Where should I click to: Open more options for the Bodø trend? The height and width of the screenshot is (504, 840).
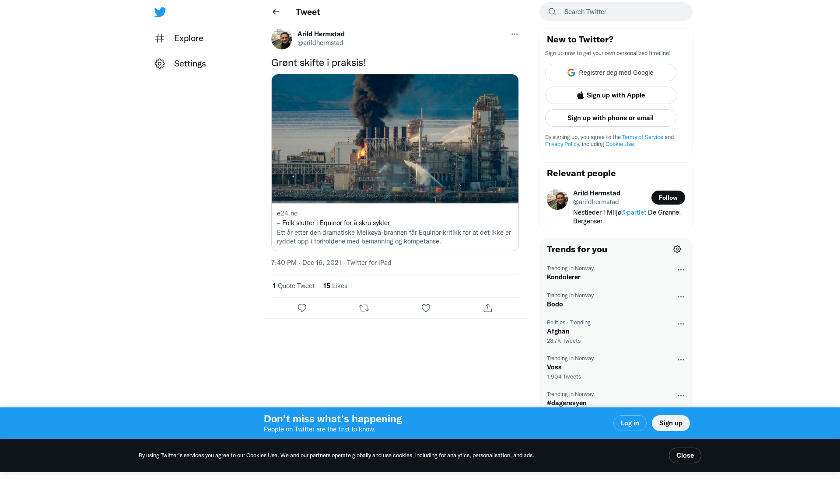[681, 297]
